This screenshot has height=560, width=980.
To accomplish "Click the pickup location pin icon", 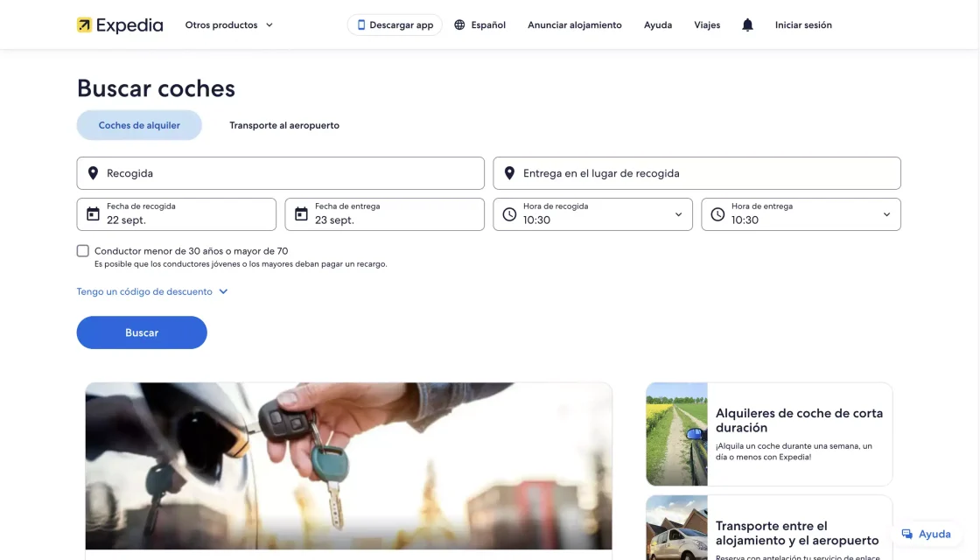I will point(93,173).
